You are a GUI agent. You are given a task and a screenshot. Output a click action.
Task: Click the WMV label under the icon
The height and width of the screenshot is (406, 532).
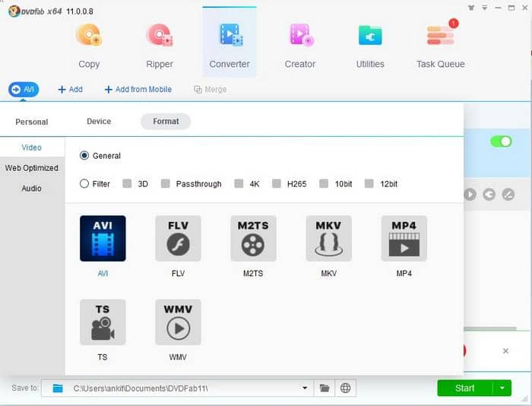(x=178, y=357)
